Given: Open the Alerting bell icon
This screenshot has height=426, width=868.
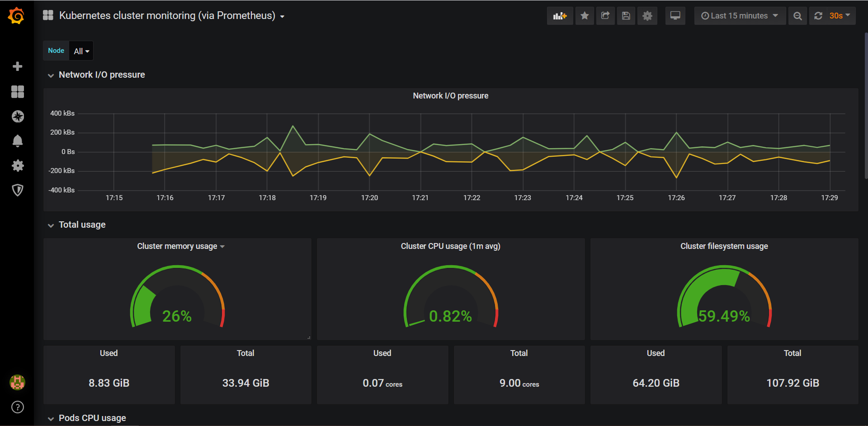Looking at the screenshot, I should pyautogui.click(x=17, y=141).
